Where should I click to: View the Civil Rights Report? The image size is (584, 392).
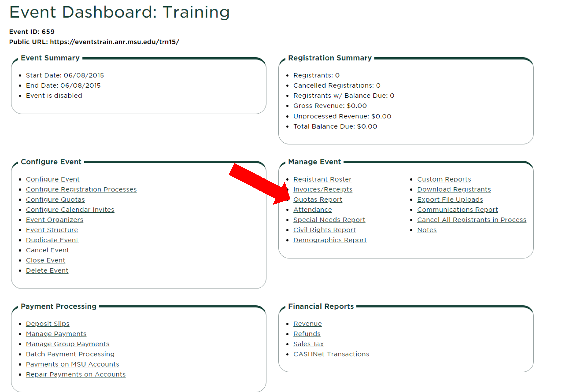(x=324, y=230)
